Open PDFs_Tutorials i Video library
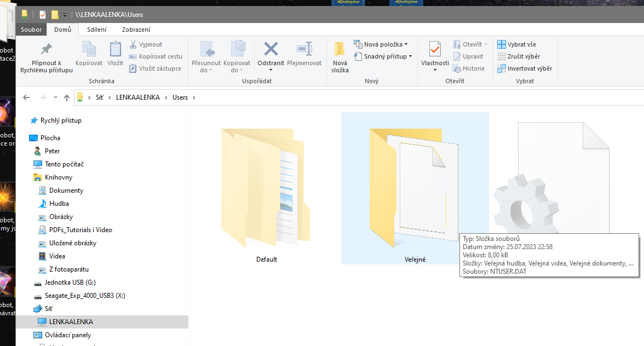The height and width of the screenshot is (346, 644). click(81, 230)
